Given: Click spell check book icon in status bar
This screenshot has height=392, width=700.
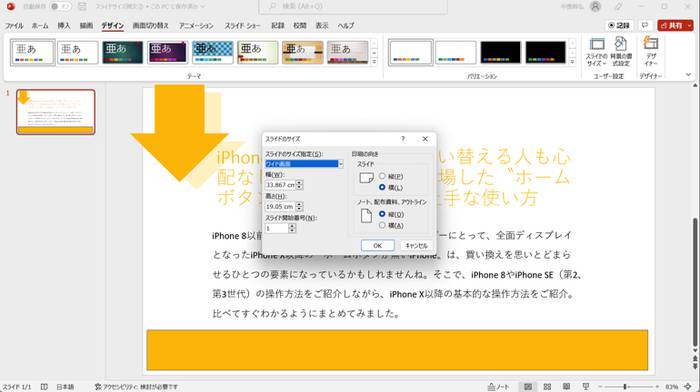Looking at the screenshot, I should tap(44, 387).
